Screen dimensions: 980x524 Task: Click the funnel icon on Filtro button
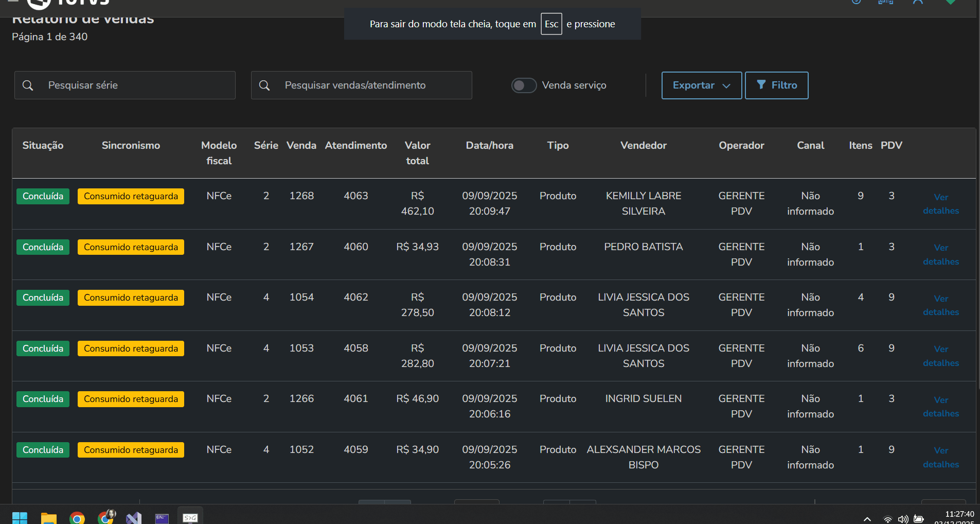click(761, 84)
